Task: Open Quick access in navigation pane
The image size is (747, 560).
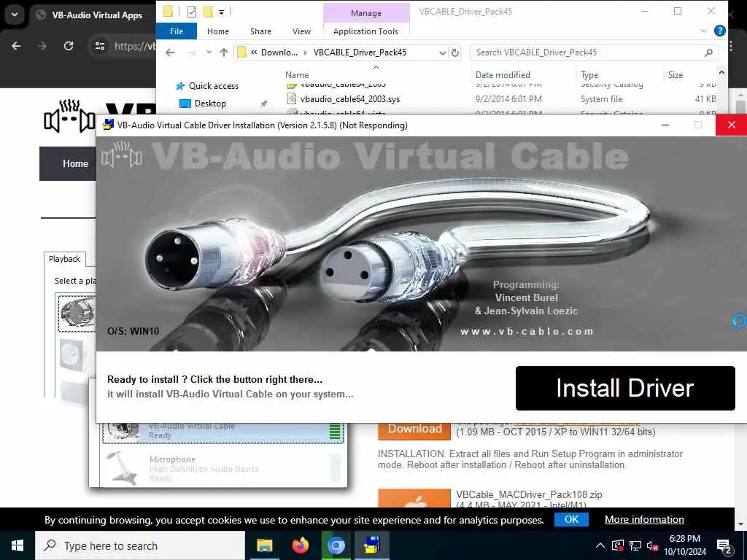Action: tap(213, 86)
